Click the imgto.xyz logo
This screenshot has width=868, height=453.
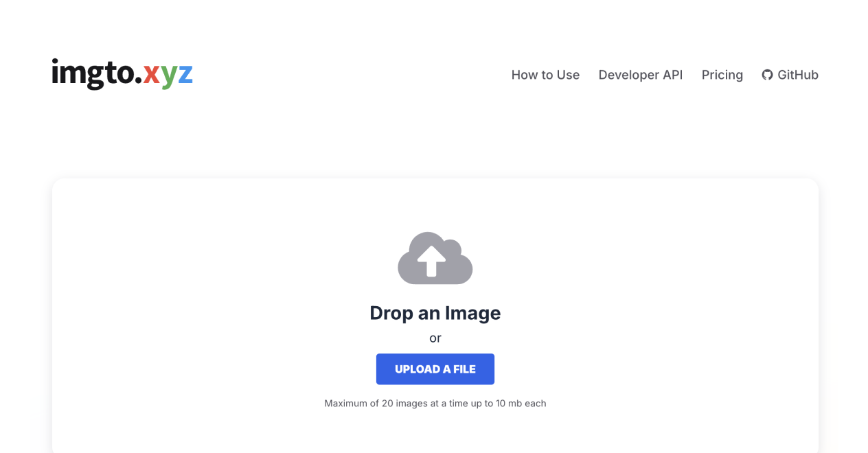122,73
